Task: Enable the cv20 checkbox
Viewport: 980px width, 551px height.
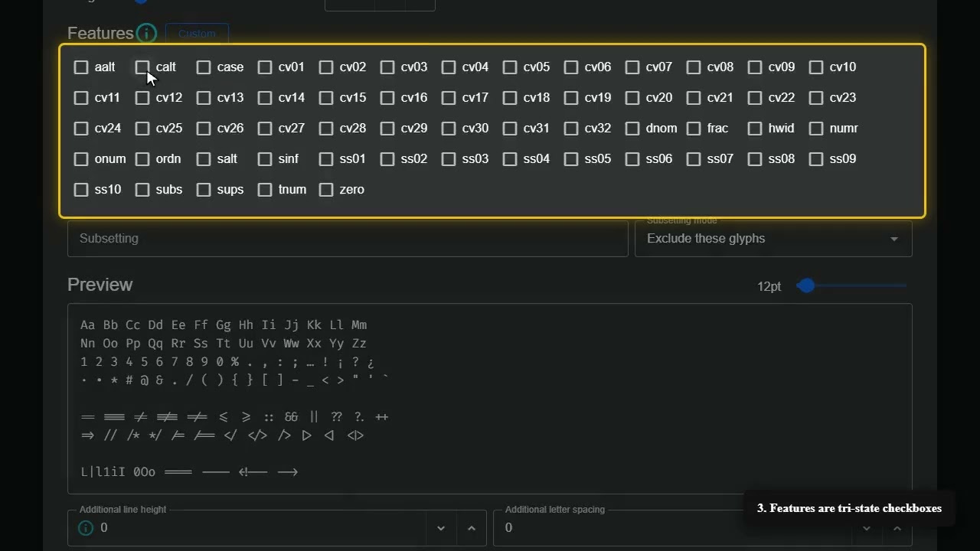Action: (632, 98)
